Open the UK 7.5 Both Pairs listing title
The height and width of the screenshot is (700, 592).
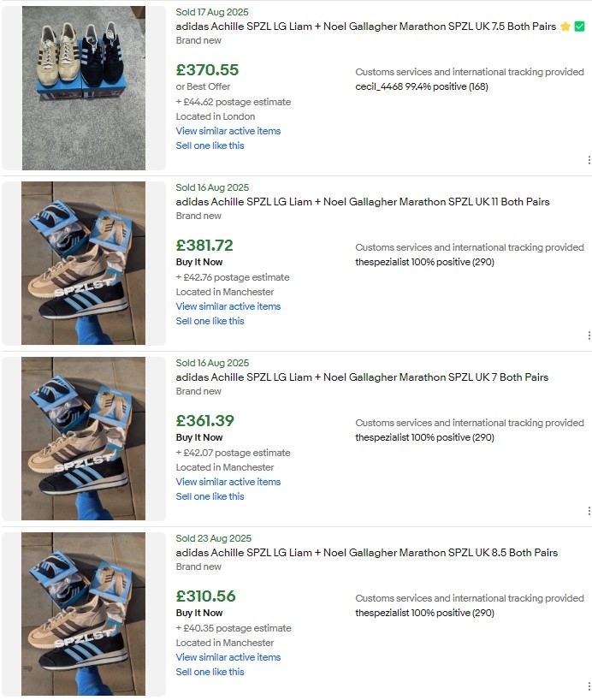365,27
